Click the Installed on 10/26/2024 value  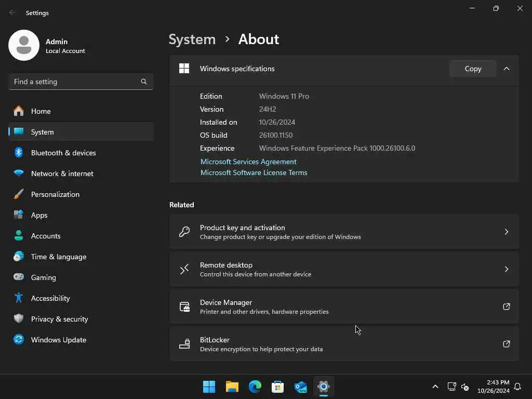click(x=277, y=122)
